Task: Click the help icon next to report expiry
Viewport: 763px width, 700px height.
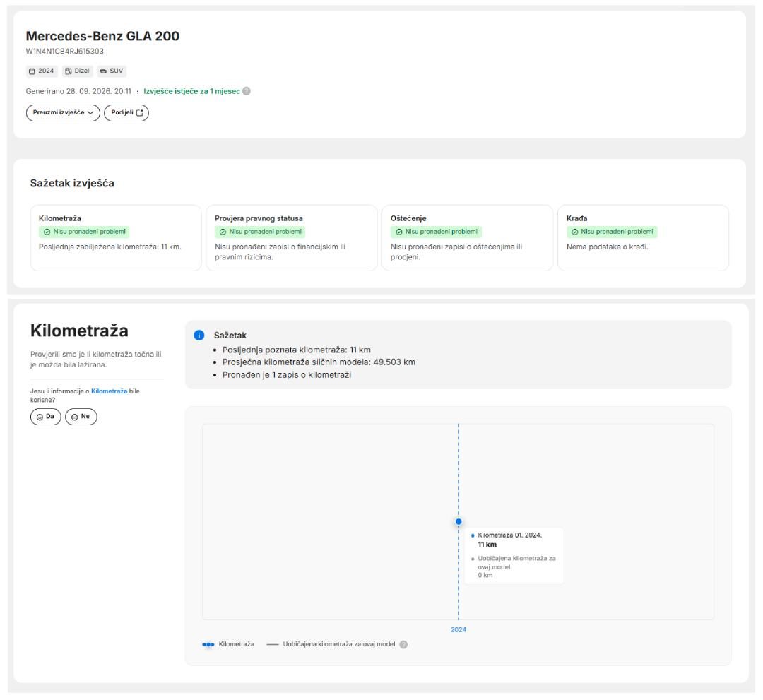Action: pos(247,91)
